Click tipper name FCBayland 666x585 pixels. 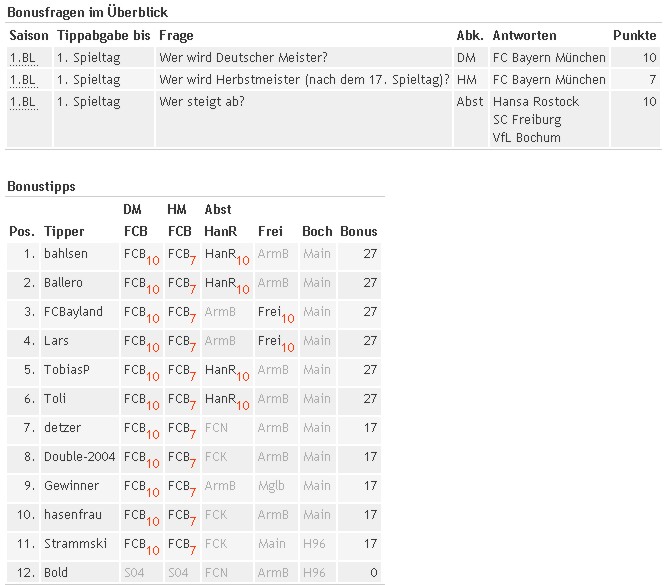click(73, 311)
